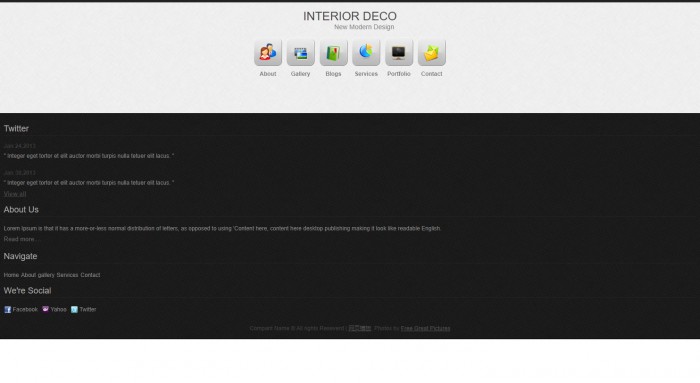The height and width of the screenshot is (383, 700).
Task: Open the Contact envelope icon
Action: pyautogui.click(x=432, y=52)
